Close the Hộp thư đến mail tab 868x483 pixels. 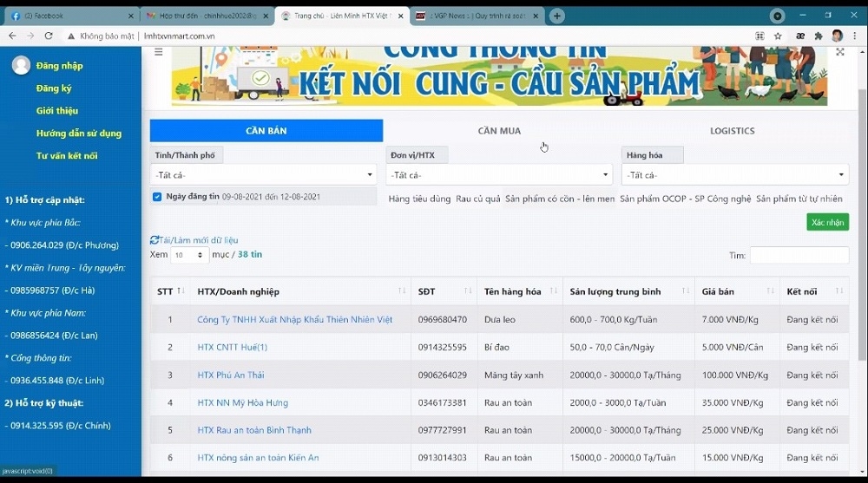(x=266, y=16)
